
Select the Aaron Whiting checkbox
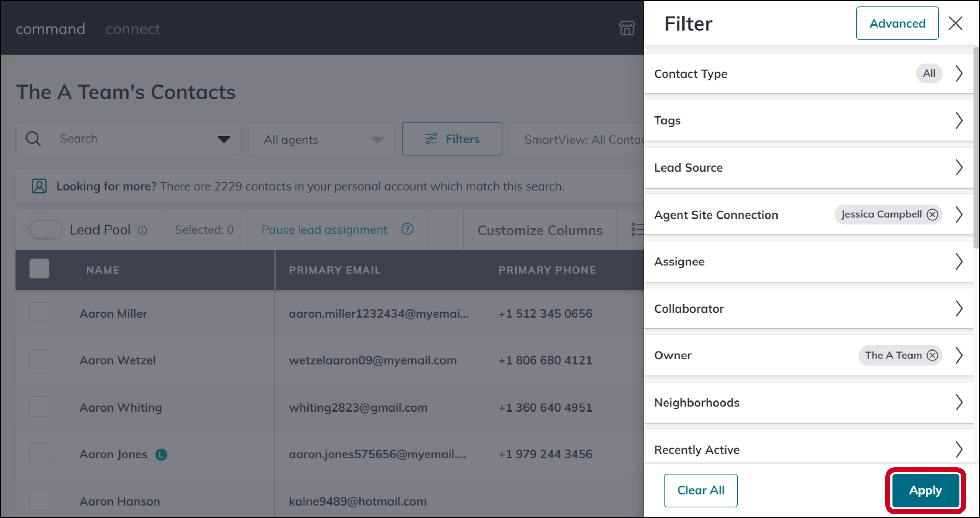[x=39, y=406]
